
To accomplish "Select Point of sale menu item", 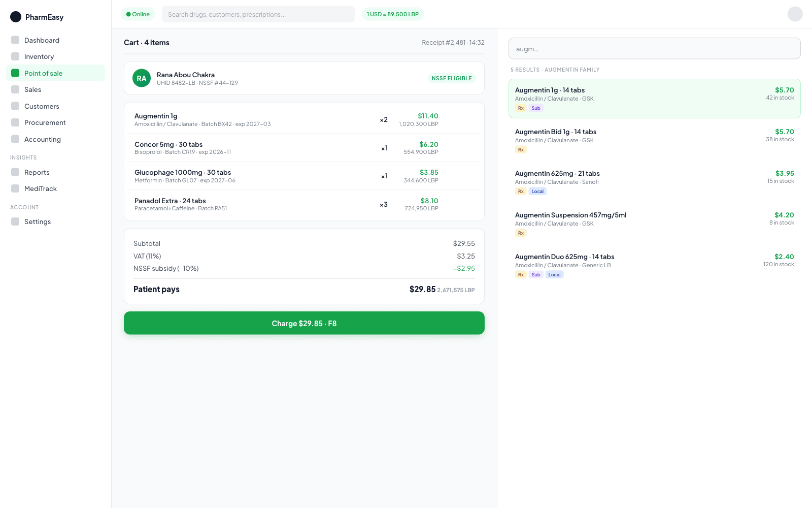I will (x=56, y=73).
